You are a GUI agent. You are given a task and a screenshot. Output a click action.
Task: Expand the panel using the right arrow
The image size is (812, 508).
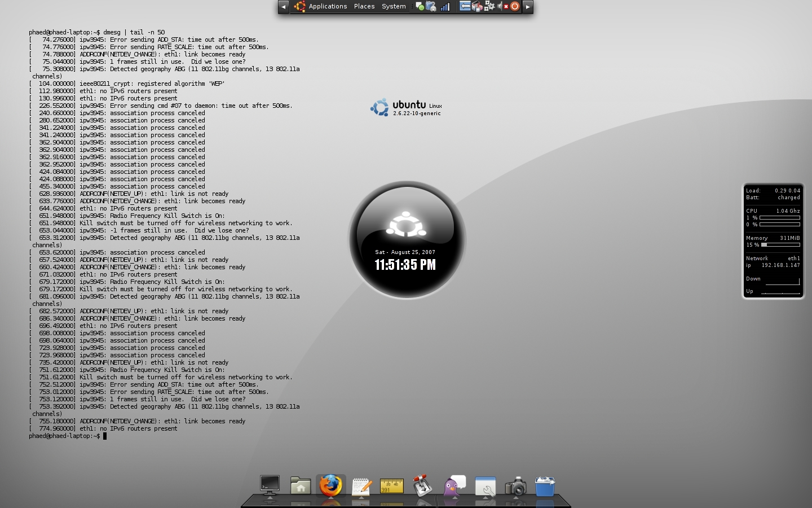(x=528, y=7)
